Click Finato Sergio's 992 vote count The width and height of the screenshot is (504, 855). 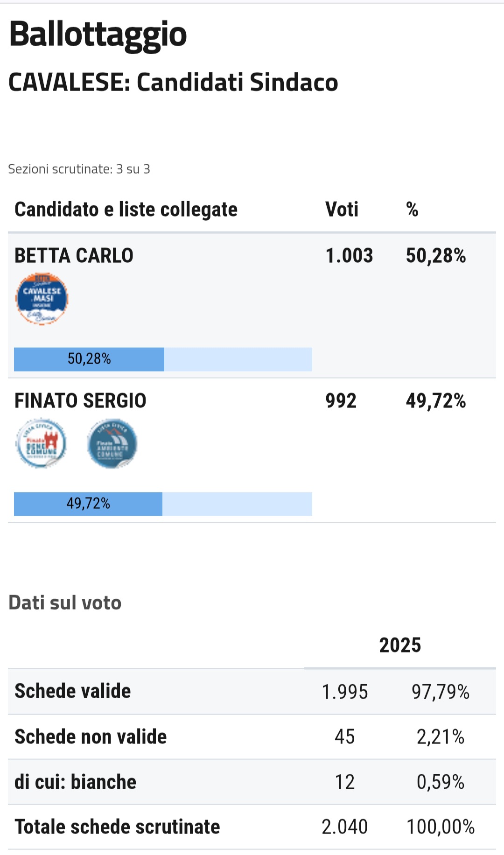[341, 401]
